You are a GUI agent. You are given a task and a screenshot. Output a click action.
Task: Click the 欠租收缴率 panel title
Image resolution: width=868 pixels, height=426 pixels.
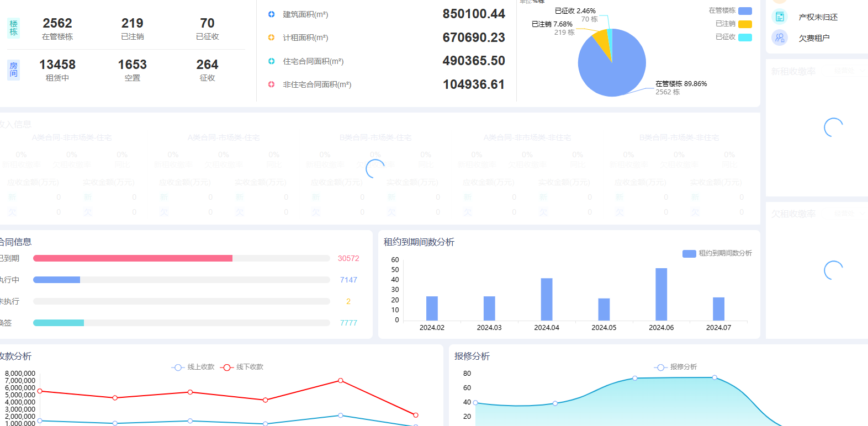[x=793, y=214]
